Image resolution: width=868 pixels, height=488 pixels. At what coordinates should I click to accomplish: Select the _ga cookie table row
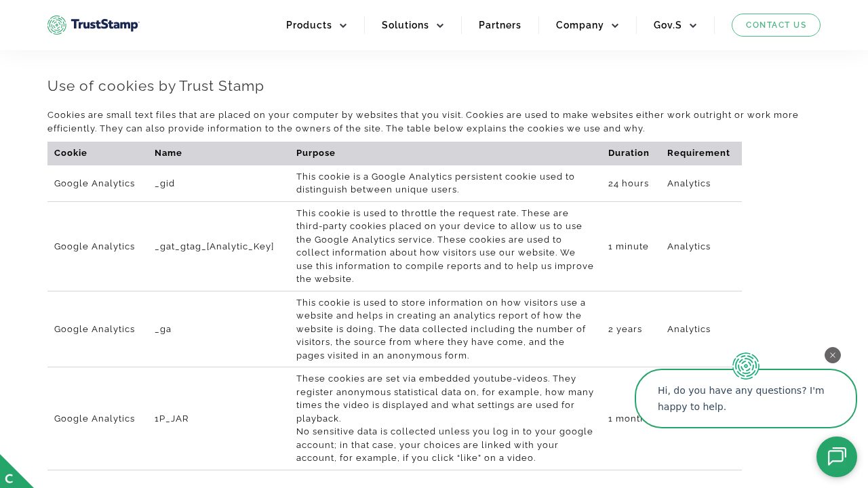click(393, 329)
